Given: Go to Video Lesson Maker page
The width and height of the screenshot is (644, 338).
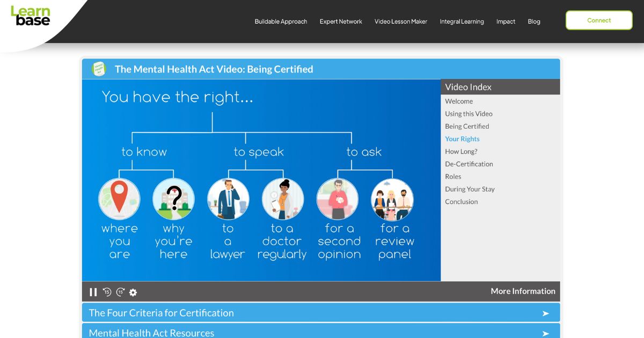Looking at the screenshot, I should coord(401,21).
